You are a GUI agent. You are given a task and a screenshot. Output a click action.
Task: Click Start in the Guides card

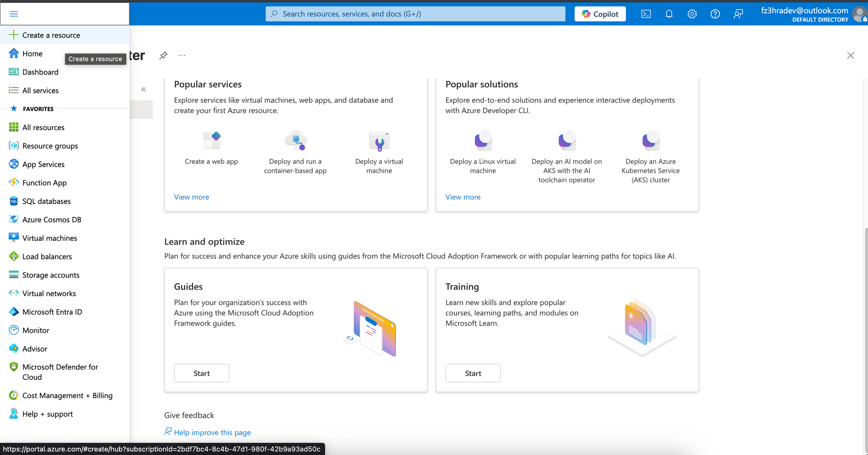tap(201, 373)
